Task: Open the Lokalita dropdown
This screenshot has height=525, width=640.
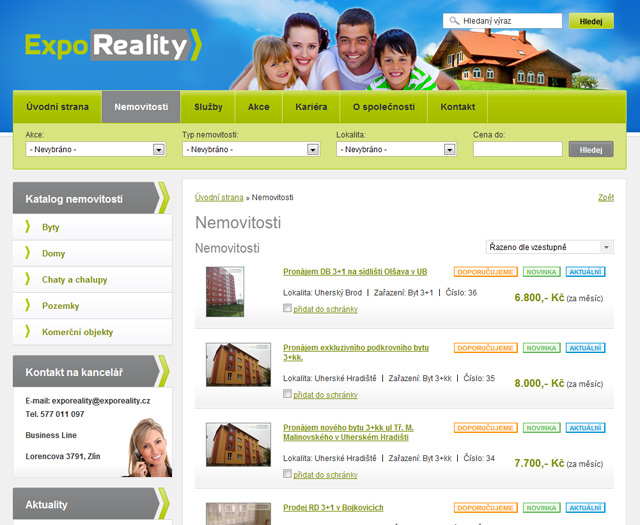Action: (396, 149)
